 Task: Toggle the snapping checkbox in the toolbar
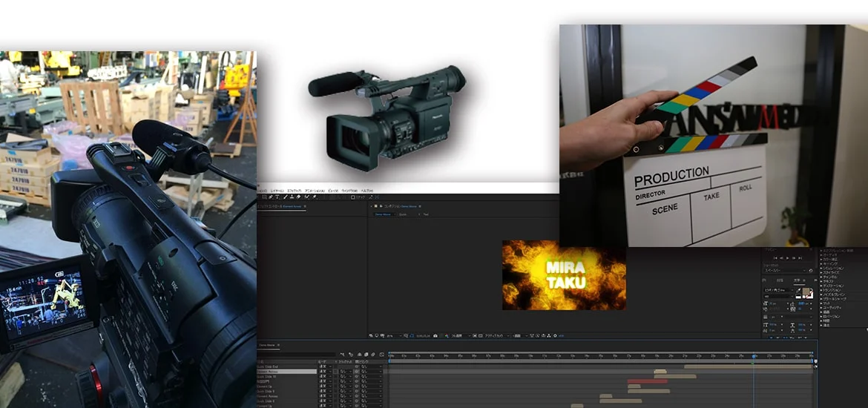tap(355, 197)
